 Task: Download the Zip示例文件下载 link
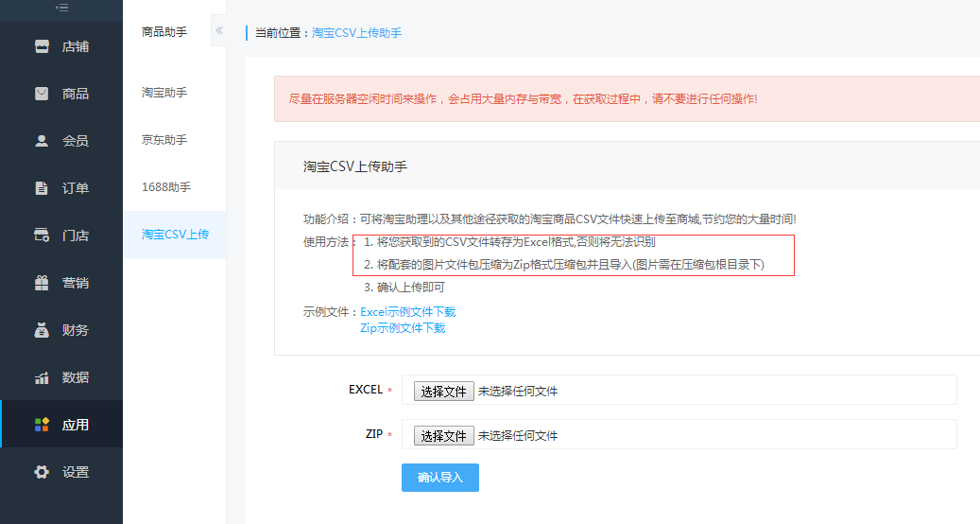(403, 328)
